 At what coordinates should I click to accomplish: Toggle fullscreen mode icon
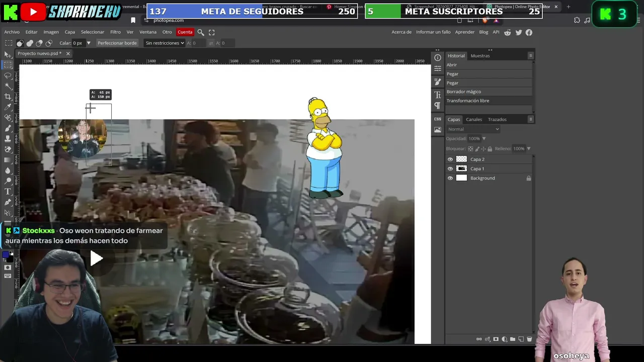[212, 32]
